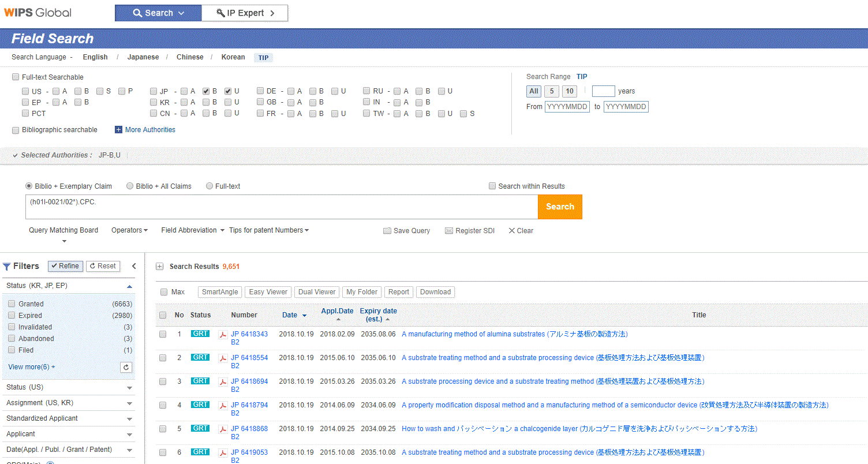Viewport: 868px width, 464px height.
Task: Open the Operators dropdown
Action: tap(129, 230)
